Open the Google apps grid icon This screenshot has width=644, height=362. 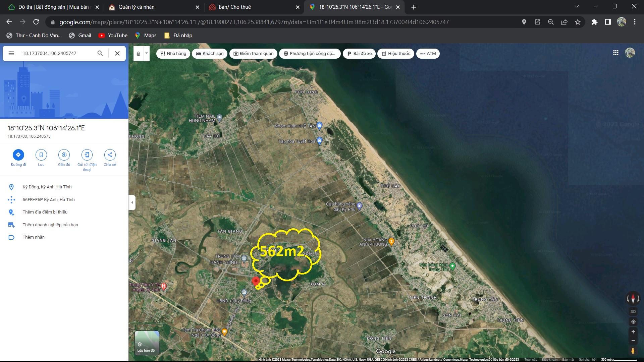click(x=616, y=53)
